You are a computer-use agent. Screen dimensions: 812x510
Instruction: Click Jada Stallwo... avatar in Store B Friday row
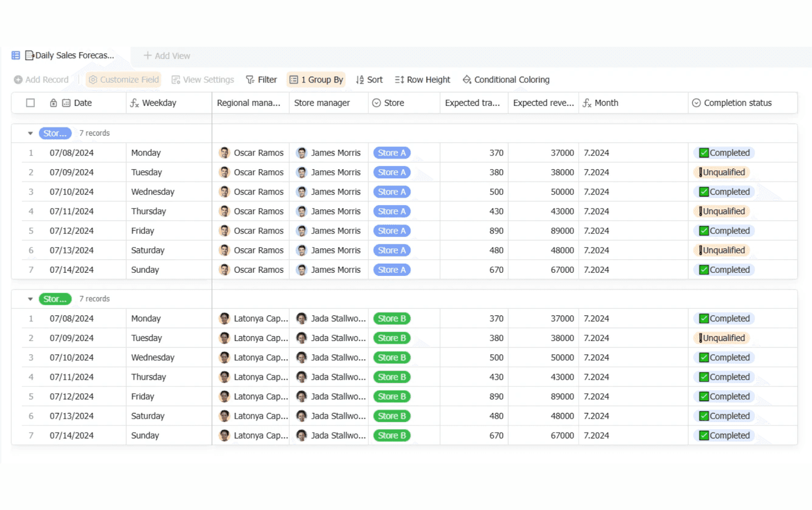coord(302,397)
